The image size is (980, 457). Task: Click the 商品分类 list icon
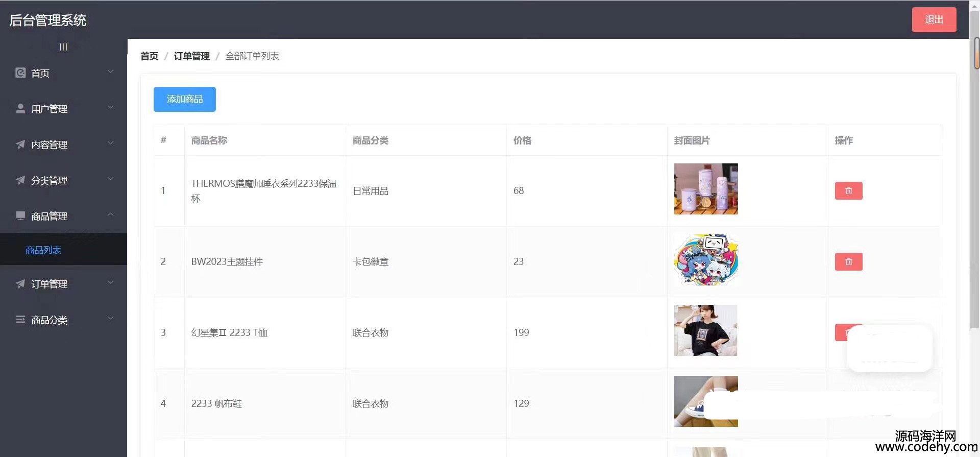tap(20, 320)
